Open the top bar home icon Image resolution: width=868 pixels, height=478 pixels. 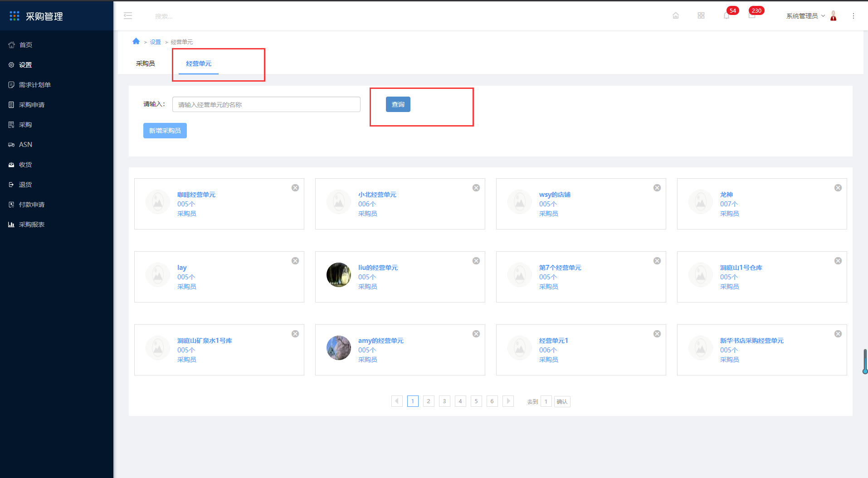[x=676, y=16]
